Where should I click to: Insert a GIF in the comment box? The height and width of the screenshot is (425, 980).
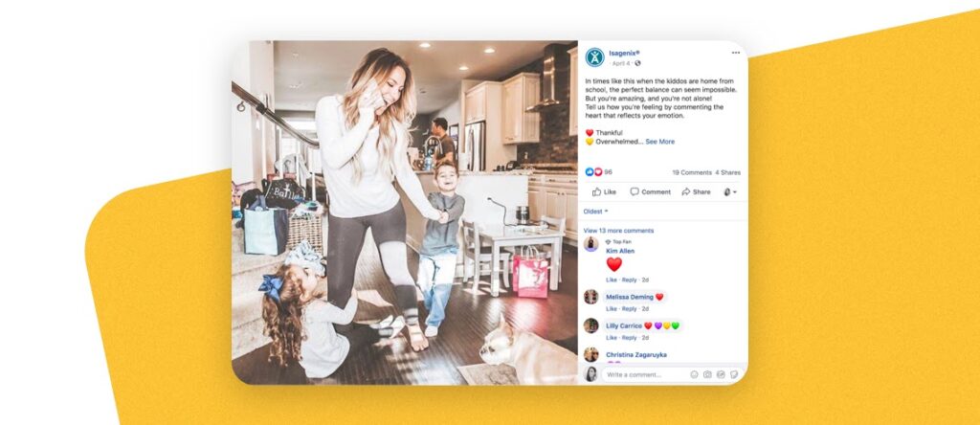pos(721,374)
